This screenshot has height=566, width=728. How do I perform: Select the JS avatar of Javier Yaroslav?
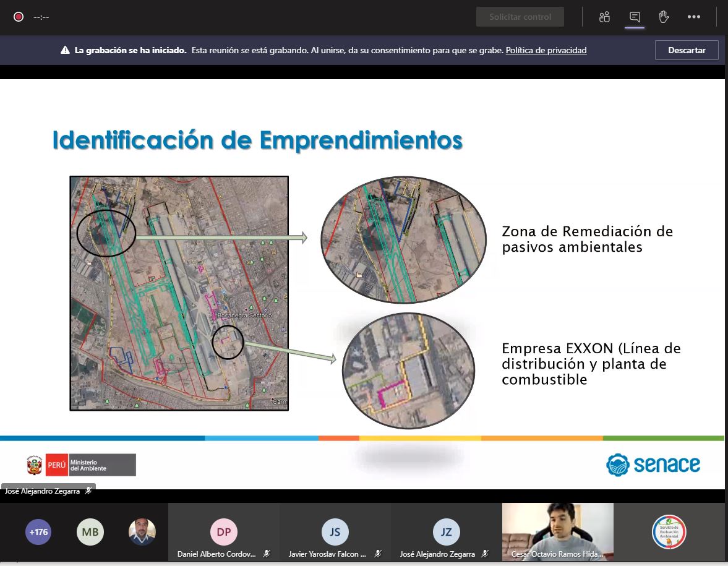pyautogui.click(x=335, y=531)
